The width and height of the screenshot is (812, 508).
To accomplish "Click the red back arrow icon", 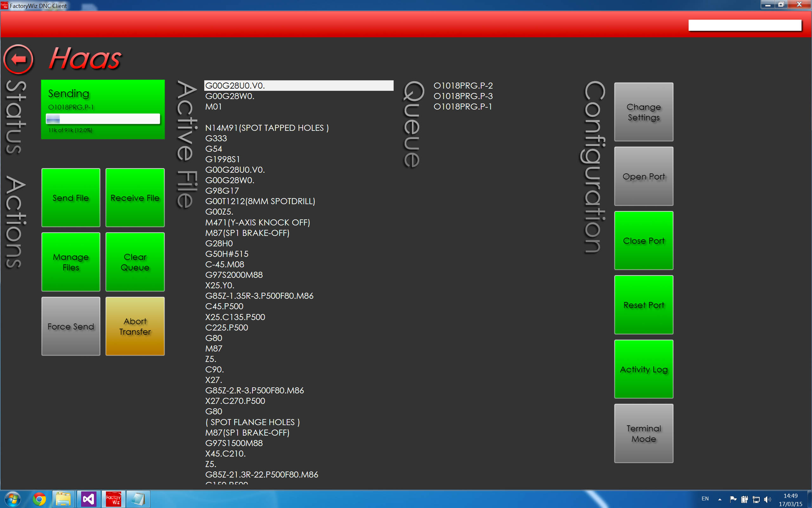I will click(x=18, y=59).
